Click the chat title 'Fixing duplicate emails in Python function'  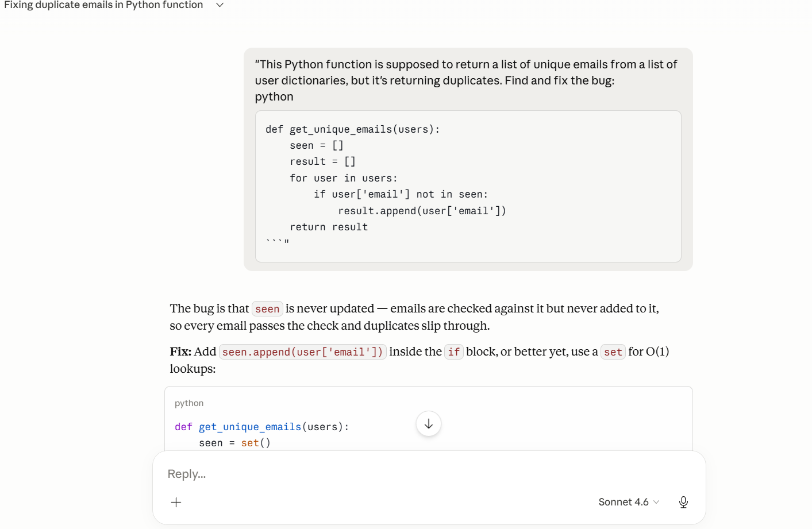[x=103, y=5]
